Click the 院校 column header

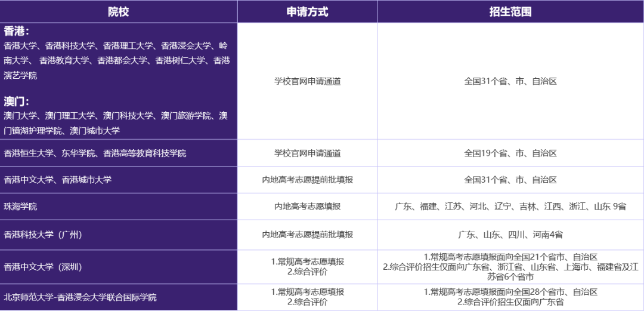pos(118,11)
